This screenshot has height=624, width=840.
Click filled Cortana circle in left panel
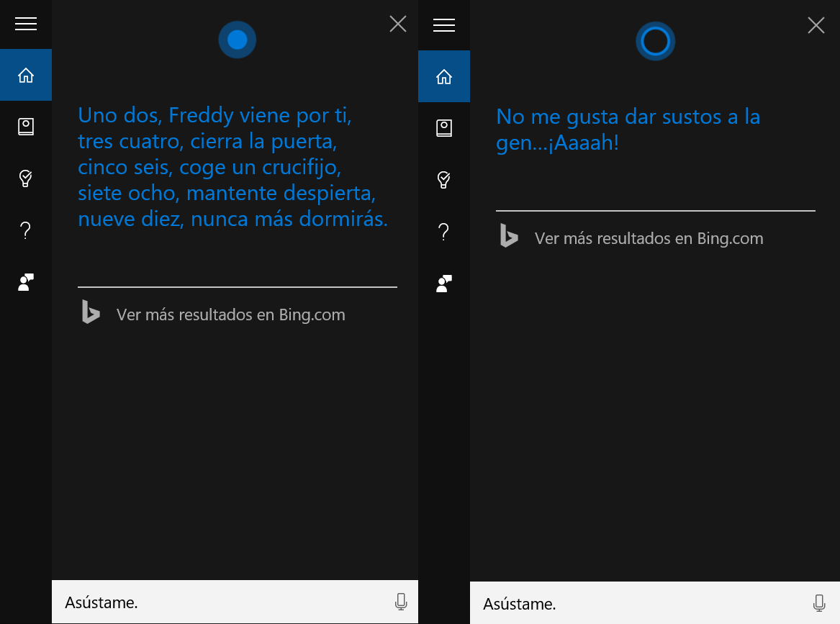tap(238, 40)
